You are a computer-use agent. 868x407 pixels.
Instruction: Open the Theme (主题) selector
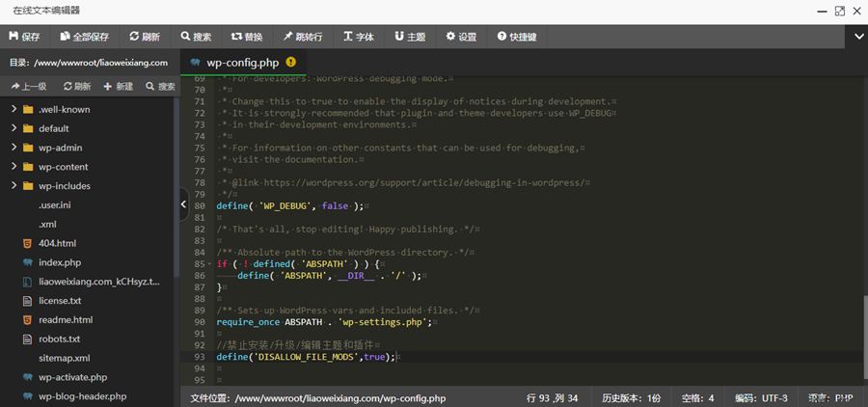pos(409,37)
